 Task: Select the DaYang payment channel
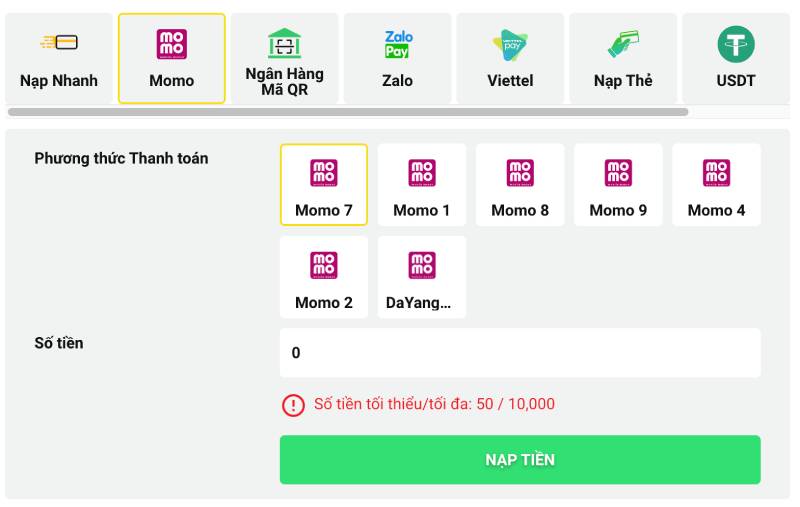click(x=421, y=277)
